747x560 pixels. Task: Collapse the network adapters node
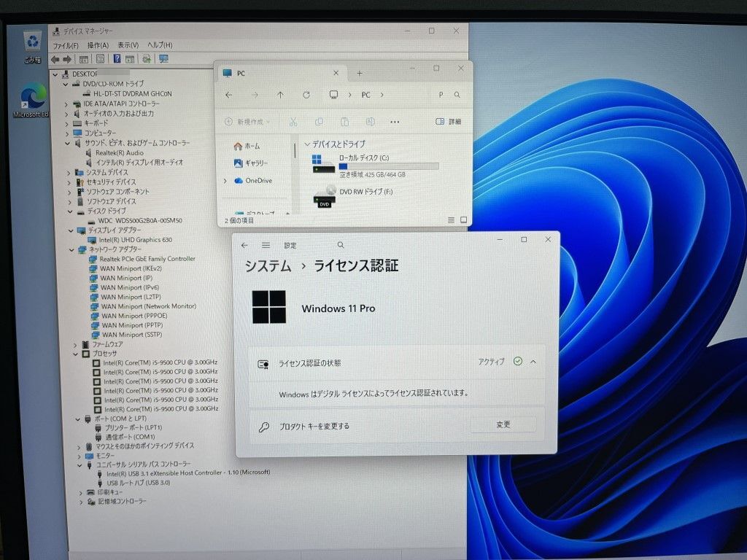[71, 249]
